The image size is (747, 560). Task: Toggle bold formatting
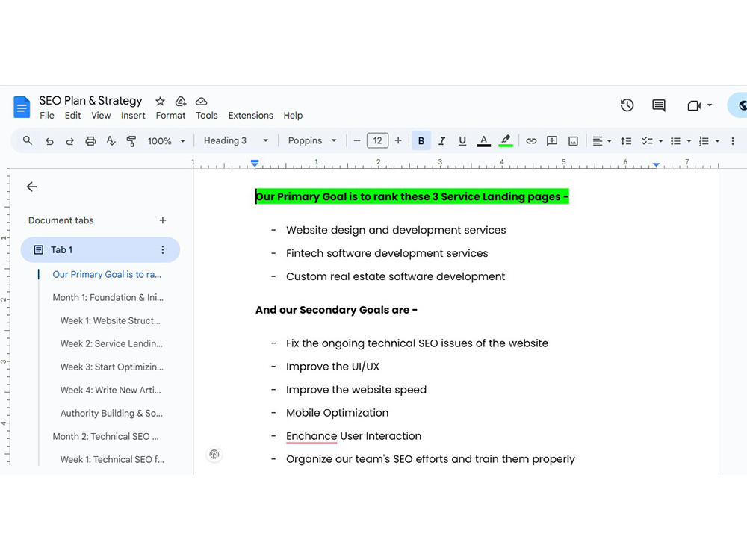point(421,140)
